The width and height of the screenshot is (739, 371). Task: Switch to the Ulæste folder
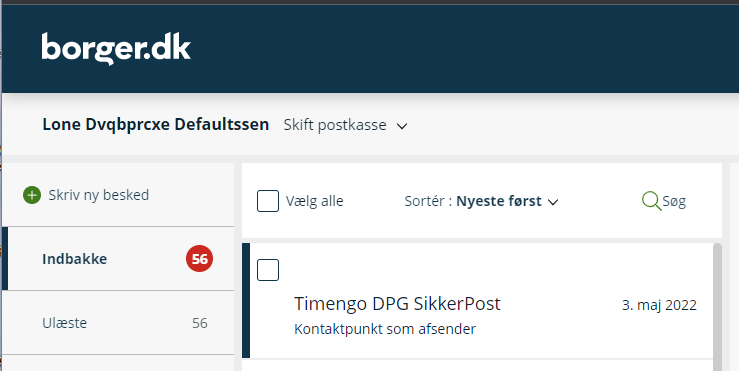(118, 323)
